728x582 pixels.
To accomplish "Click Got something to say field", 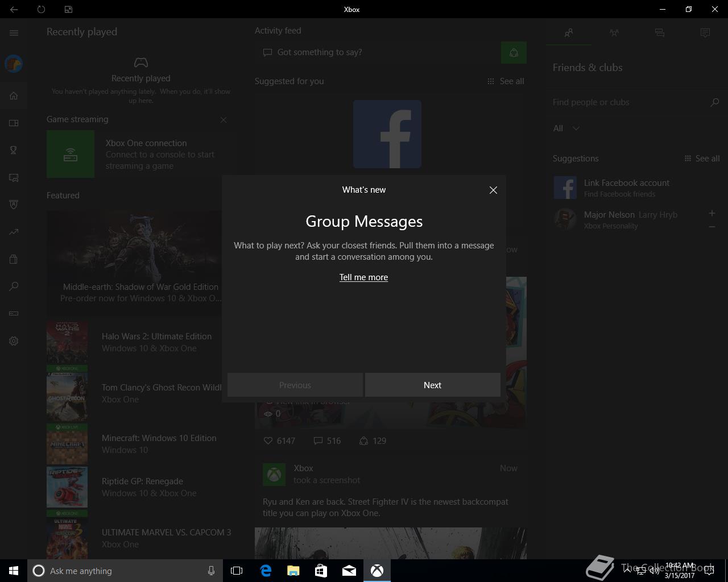I will (x=377, y=52).
